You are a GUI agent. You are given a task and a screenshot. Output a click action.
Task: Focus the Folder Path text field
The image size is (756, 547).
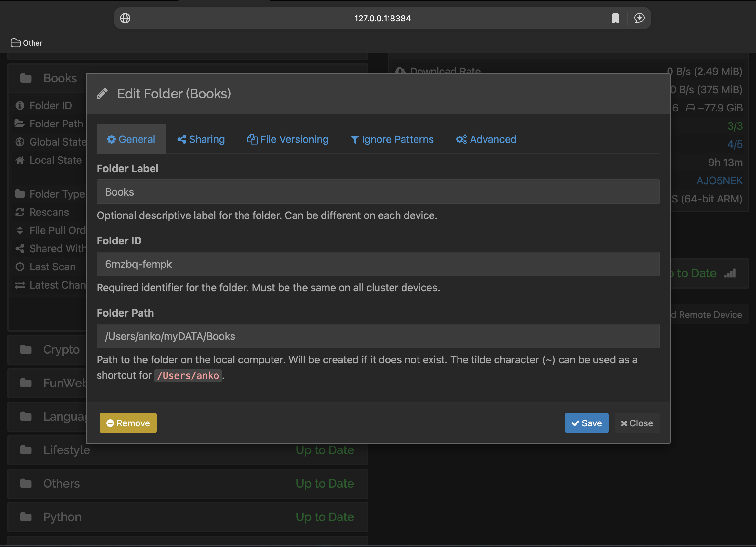pos(378,336)
